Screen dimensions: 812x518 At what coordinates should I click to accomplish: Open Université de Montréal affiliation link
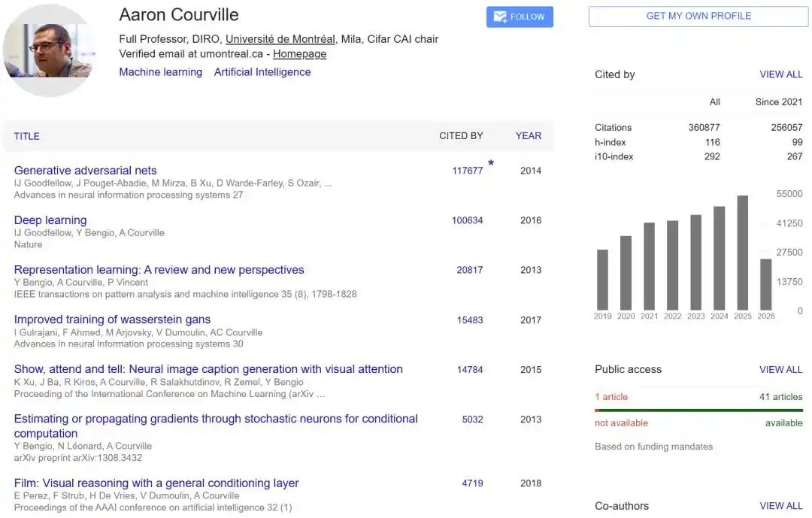point(280,39)
